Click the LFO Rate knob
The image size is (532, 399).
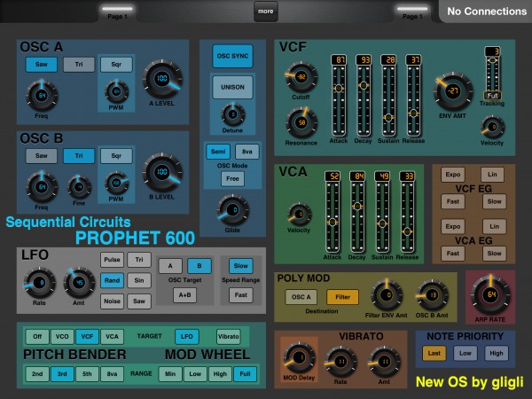[x=40, y=283]
